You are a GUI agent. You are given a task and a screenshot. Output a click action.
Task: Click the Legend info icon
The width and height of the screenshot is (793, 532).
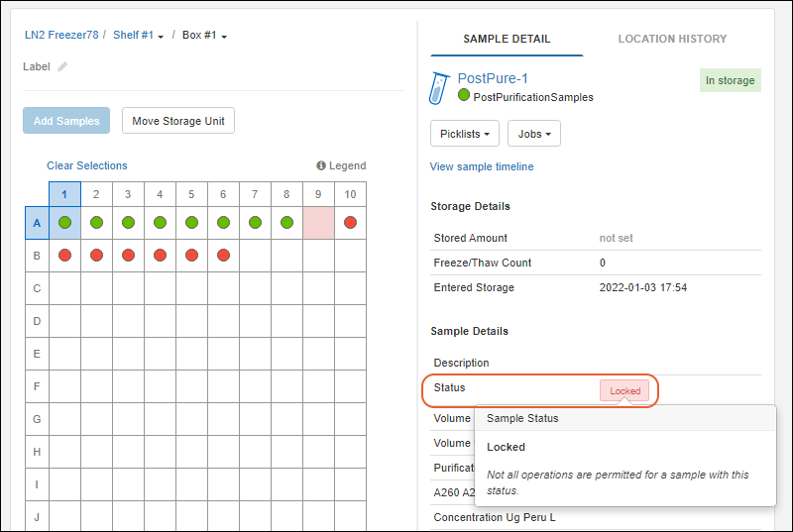(321, 166)
